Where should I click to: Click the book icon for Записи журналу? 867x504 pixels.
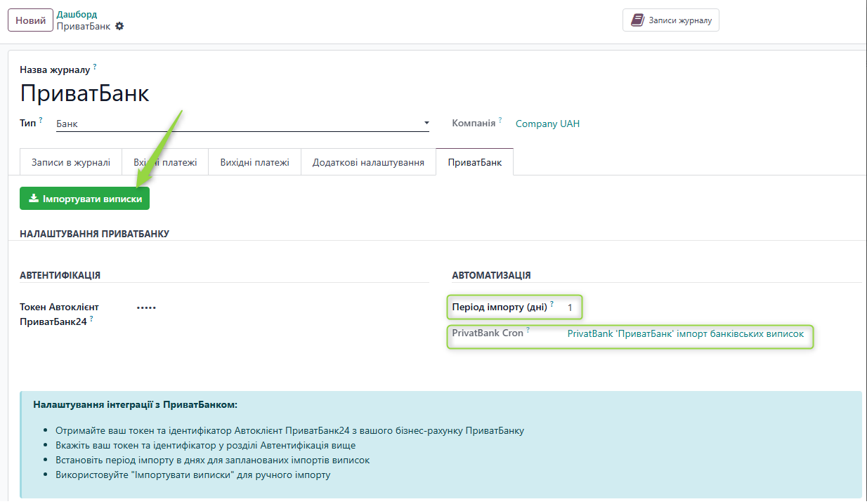[637, 20]
